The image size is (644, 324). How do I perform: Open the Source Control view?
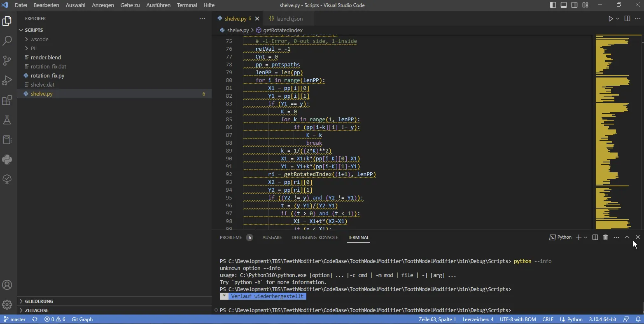tap(7, 61)
